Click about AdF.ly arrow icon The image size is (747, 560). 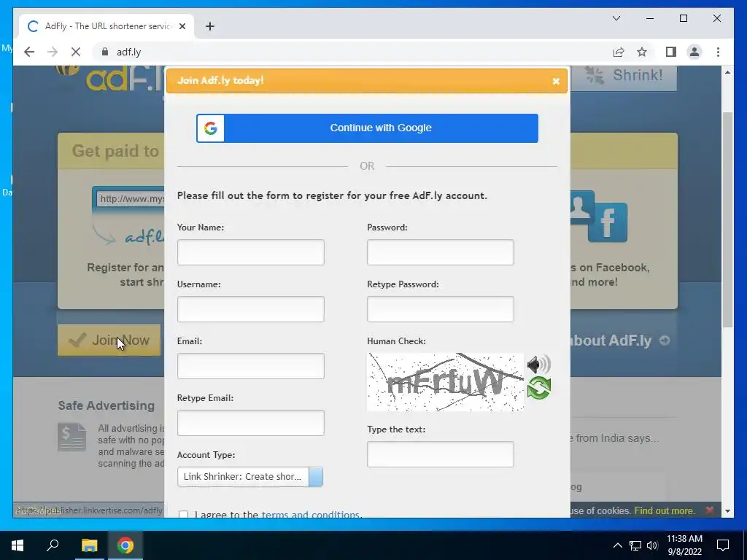point(665,341)
